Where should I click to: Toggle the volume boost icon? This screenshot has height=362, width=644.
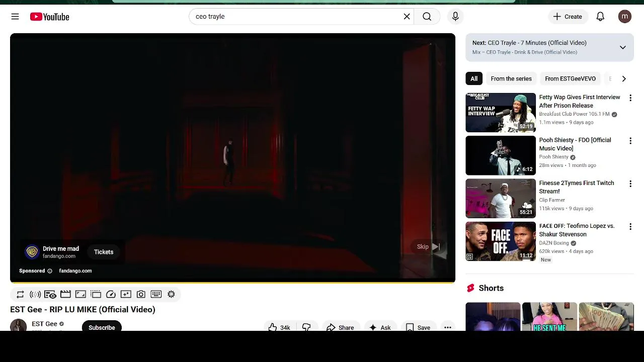(x=35, y=294)
